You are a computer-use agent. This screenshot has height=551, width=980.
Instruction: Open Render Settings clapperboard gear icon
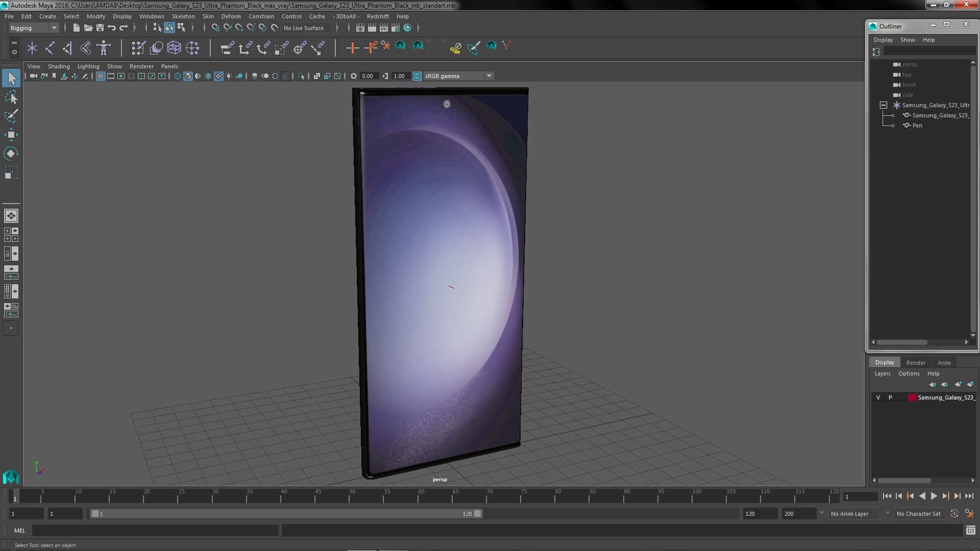pos(396,28)
